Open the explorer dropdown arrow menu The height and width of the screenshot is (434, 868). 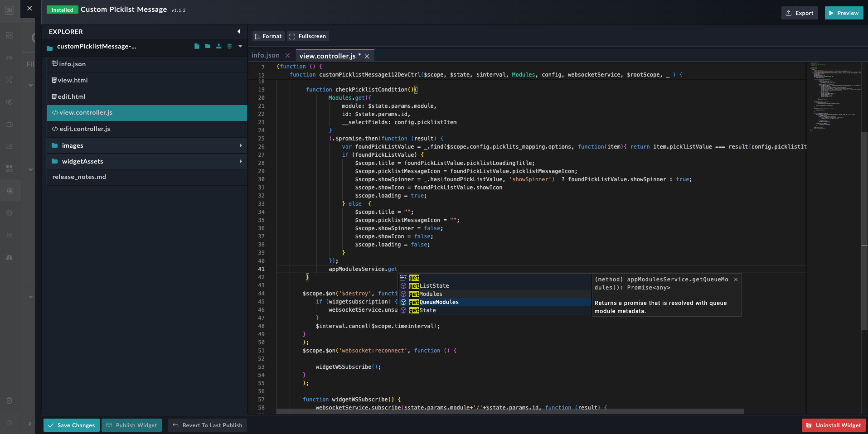240,46
